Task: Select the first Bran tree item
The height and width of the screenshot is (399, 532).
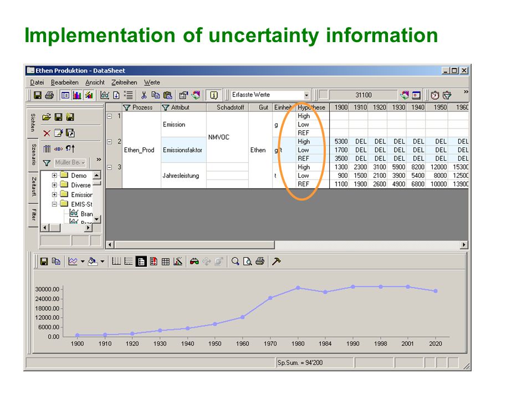Action: pyautogui.click(x=86, y=214)
